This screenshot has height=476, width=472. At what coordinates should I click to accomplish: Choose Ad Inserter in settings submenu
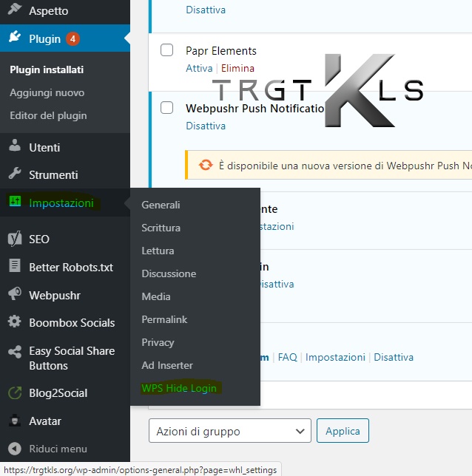point(167,365)
